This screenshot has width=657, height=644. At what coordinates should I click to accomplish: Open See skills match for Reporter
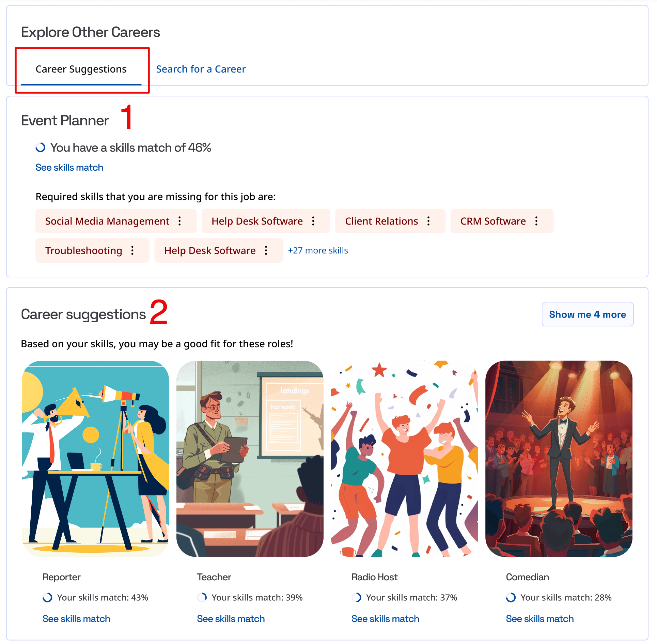click(x=76, y=618)
